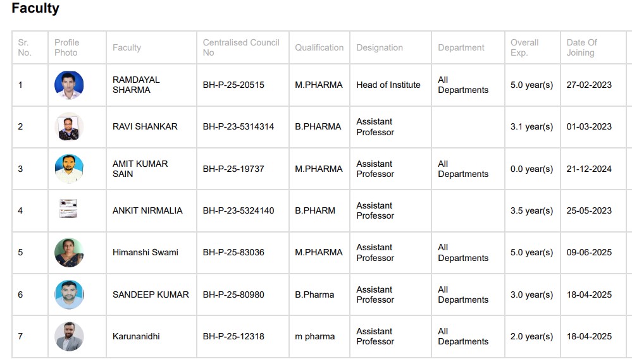Click the name RAMDAYAL SHARMA

point(136,85)
